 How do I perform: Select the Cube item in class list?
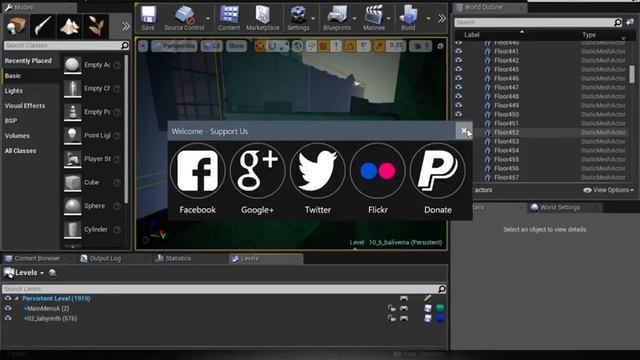[92, 182]
